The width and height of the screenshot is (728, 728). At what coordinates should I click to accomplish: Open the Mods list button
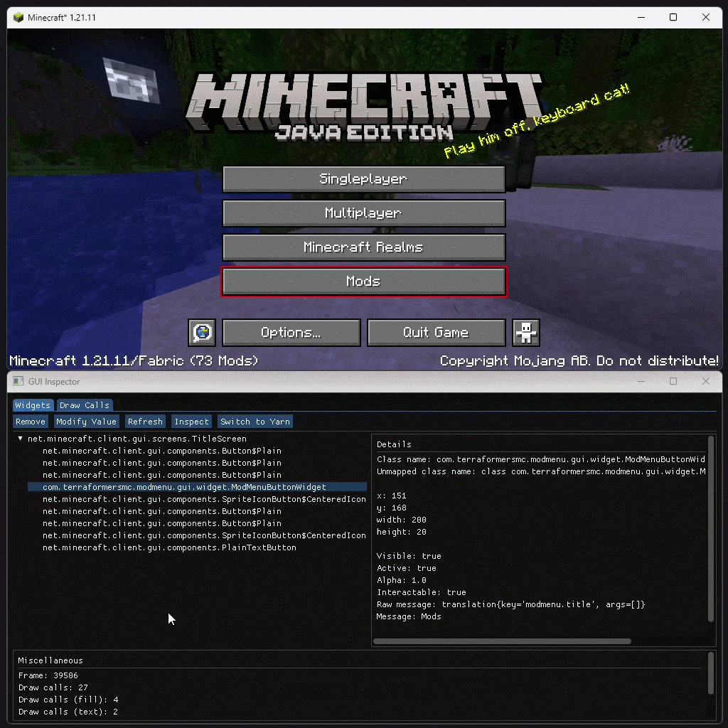364,282
